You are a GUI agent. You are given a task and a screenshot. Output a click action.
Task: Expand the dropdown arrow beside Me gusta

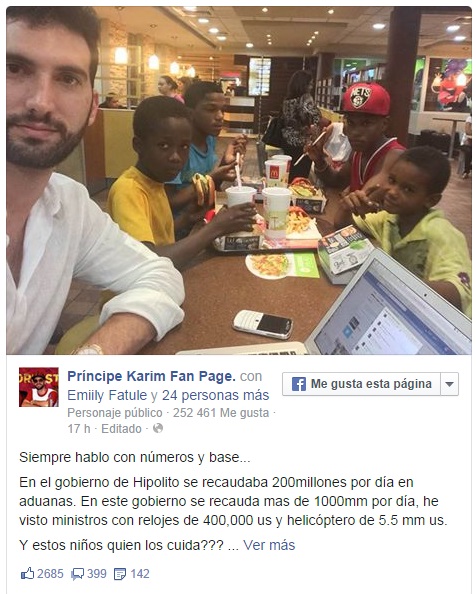(x=449, y=384)
